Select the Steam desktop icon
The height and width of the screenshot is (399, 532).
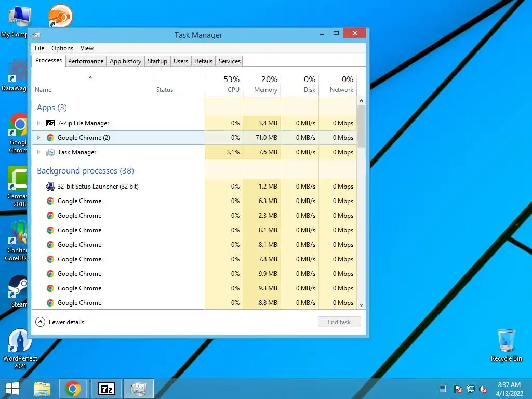pyautogui.click(x=18, y=292)
